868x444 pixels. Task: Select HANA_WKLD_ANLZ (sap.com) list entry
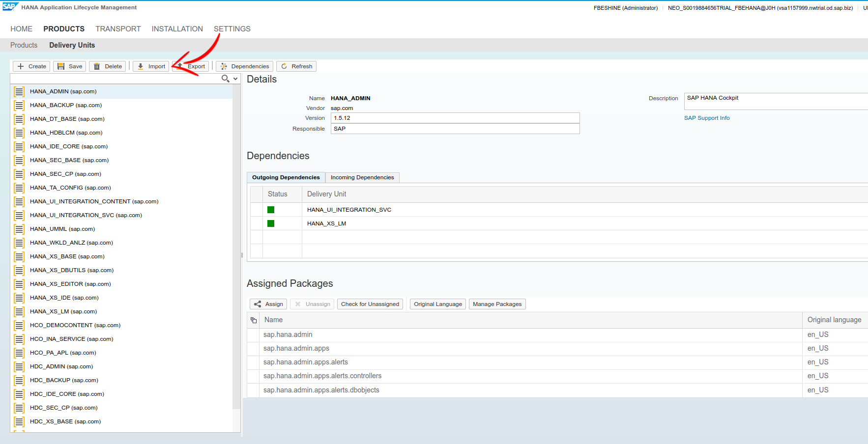(121, 243)
